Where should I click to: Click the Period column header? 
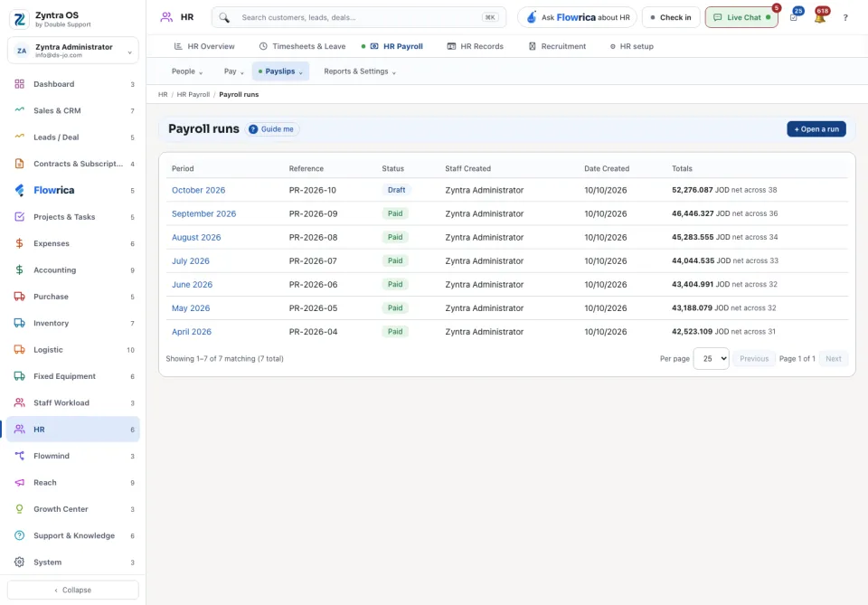[183, 168]
